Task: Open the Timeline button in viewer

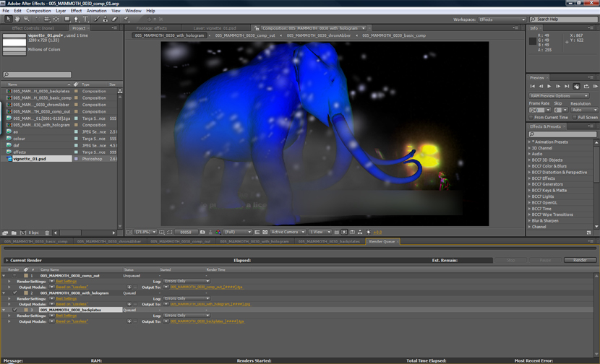Action: [x=352, y=232]
